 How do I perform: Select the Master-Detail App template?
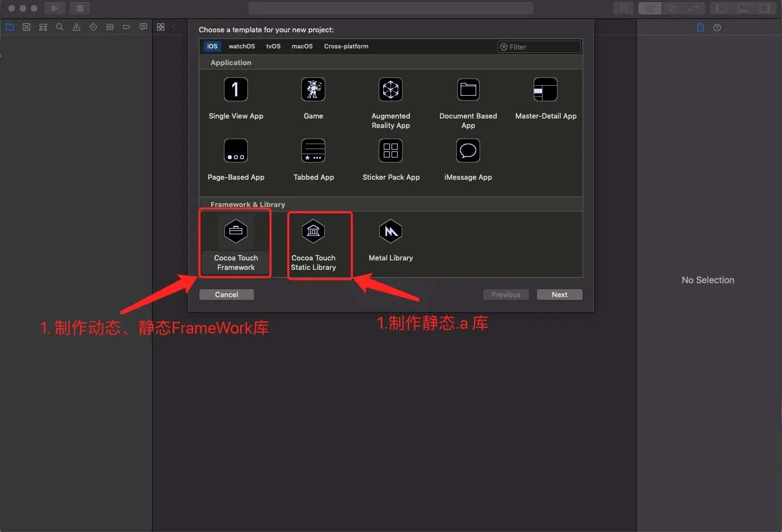pyautogui.click(x=545, y=98)
